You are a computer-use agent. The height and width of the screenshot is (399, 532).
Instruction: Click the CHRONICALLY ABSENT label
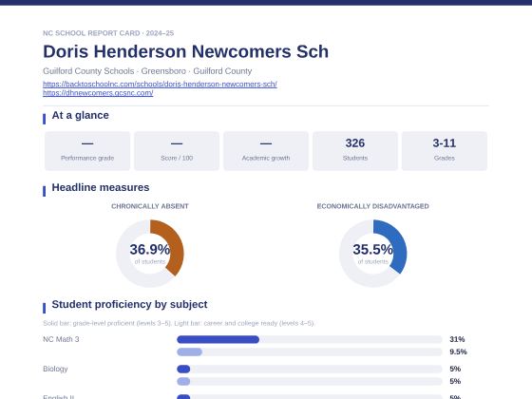(150, 206)
